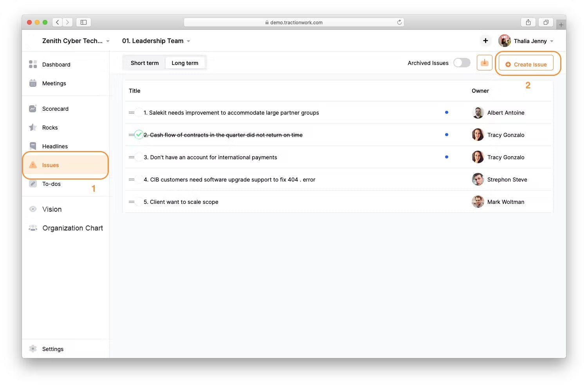Show all tabs with the tab overview icon
The height and width of the screenshot is (387, 588).
click(546, 22)
